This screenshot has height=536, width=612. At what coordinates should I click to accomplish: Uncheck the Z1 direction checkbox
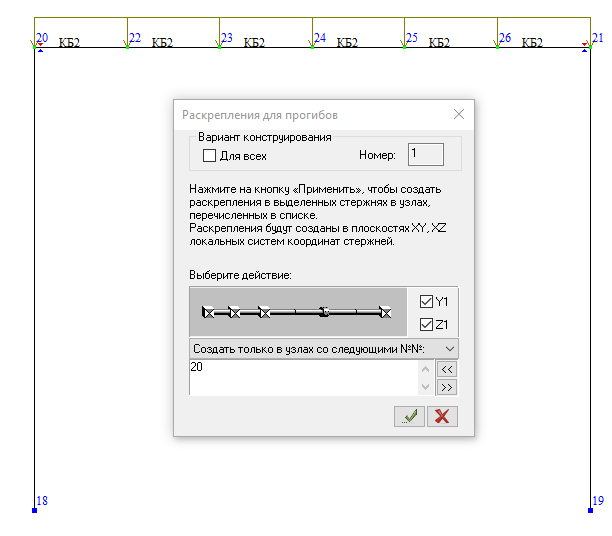426,324
